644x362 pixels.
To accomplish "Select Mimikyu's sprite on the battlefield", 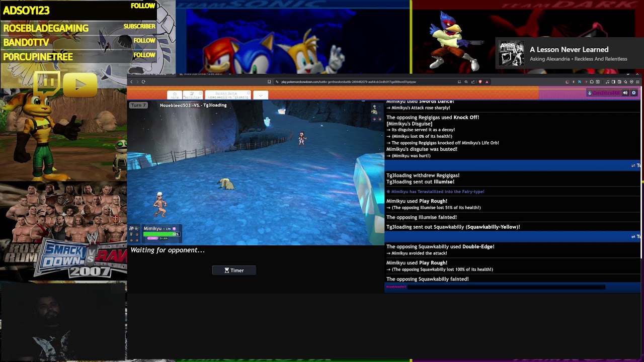I will (226, 184).
